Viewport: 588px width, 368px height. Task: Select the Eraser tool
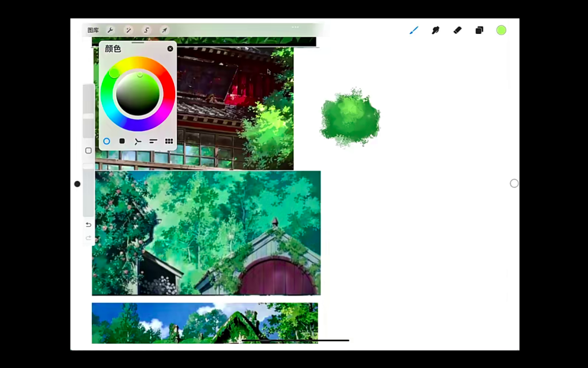coord(457,30)
